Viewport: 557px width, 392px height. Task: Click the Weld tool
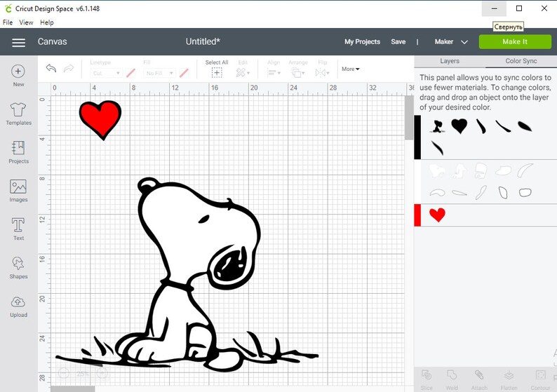tap(452, 379)
